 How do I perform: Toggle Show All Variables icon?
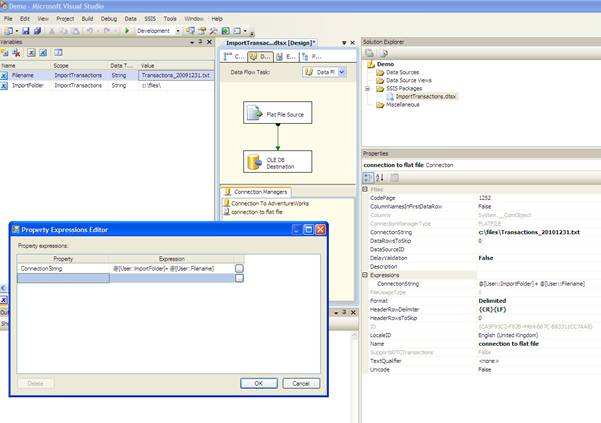[x=43, y=52]
